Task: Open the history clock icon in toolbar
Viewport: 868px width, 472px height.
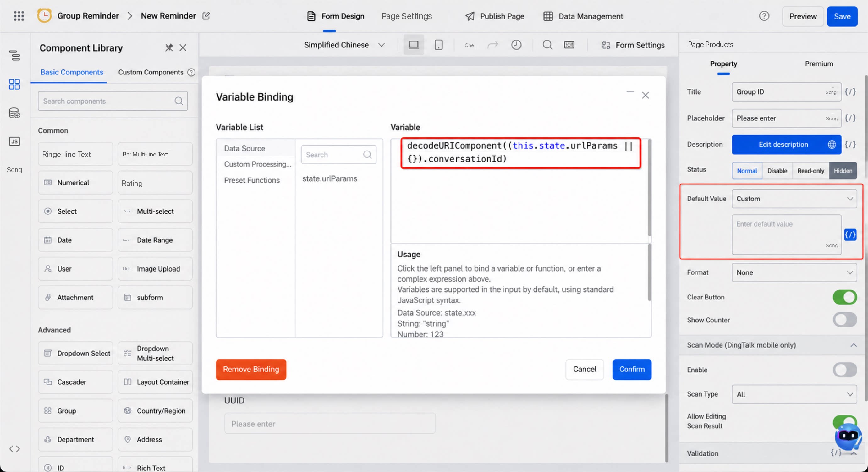Action: tap(516, 45)
